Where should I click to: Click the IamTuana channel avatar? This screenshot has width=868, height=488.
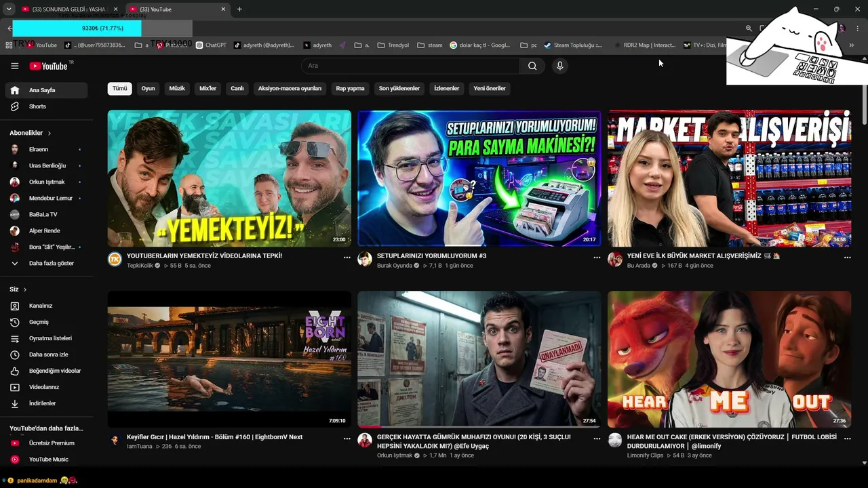(x=115, y=440)
